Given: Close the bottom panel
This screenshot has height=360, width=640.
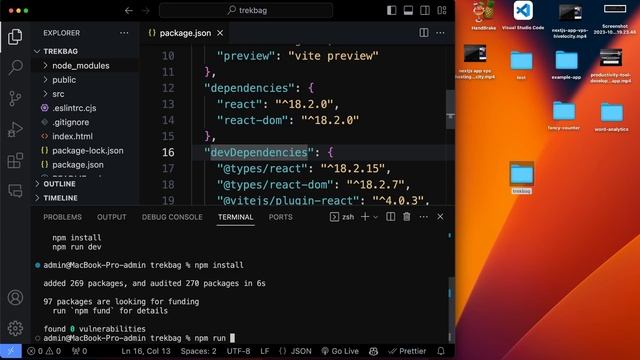Looking at the screenshot, I should 440,217.
